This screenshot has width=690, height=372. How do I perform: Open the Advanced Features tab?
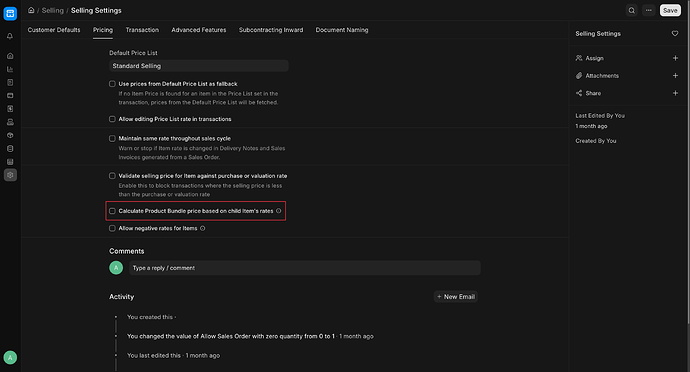click(x=198, y=30)
